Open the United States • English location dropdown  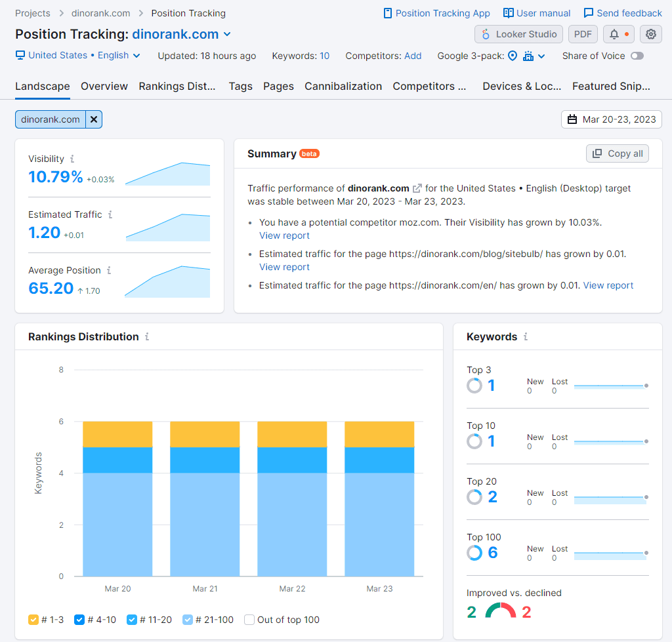84,55
